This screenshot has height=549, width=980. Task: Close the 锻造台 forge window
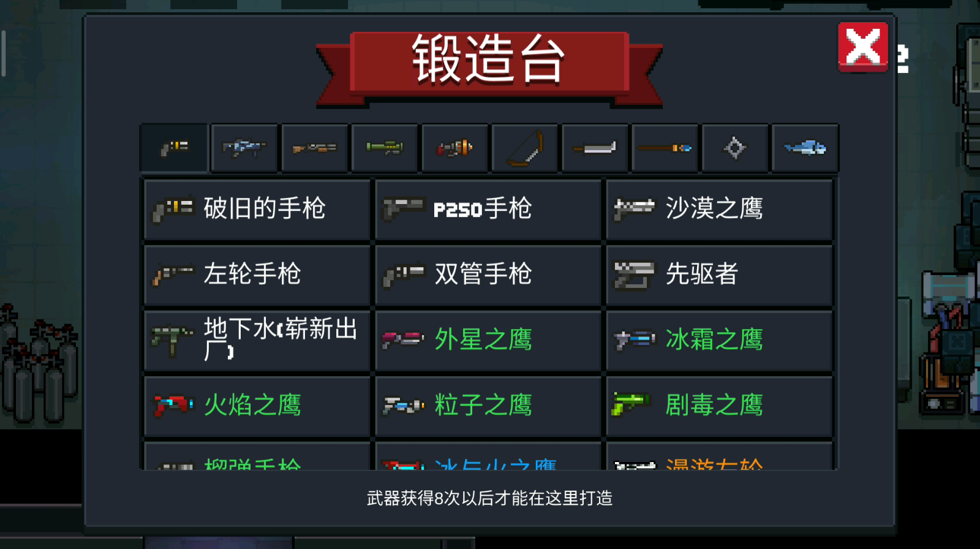863,47
